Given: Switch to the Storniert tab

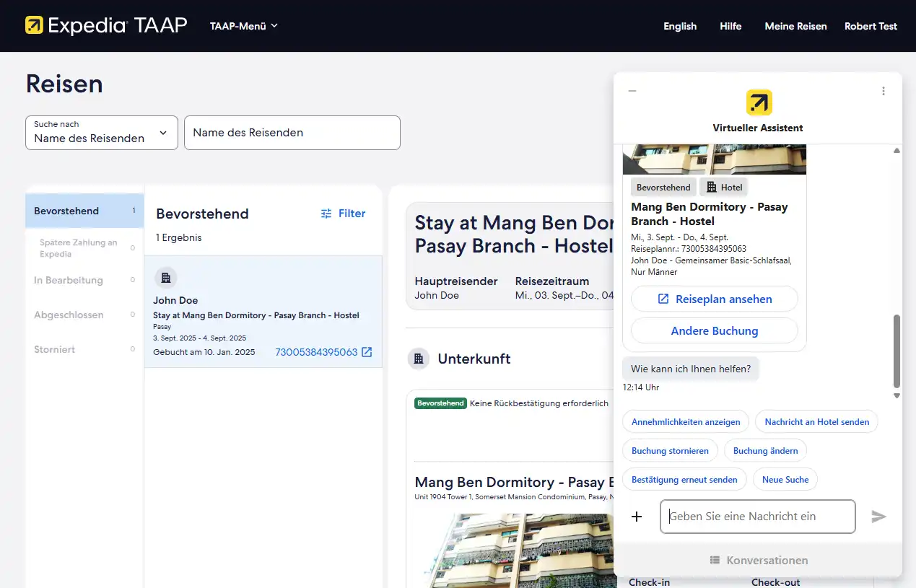Looking at the screenshot, I should 85,349.
